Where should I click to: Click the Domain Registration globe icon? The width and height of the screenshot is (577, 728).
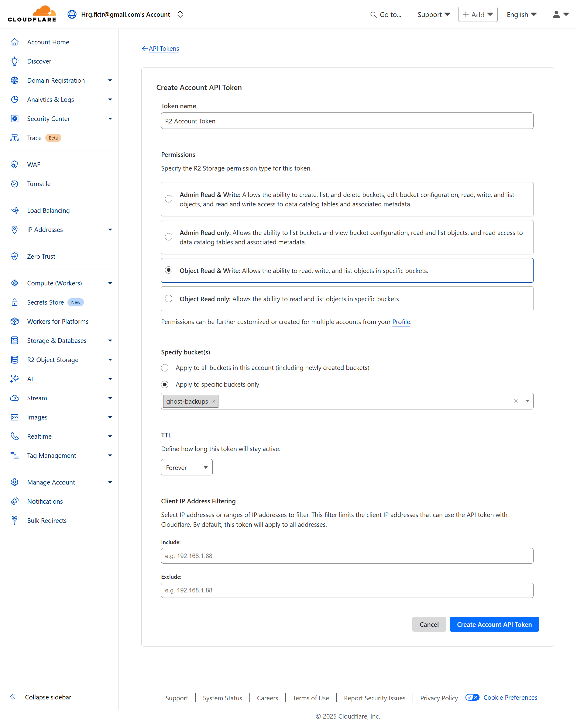pyautogui.click(x=15, y=80)
